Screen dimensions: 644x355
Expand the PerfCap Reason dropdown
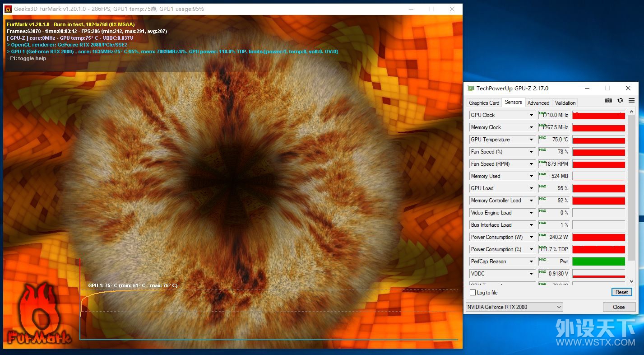[x=531, y=262]
